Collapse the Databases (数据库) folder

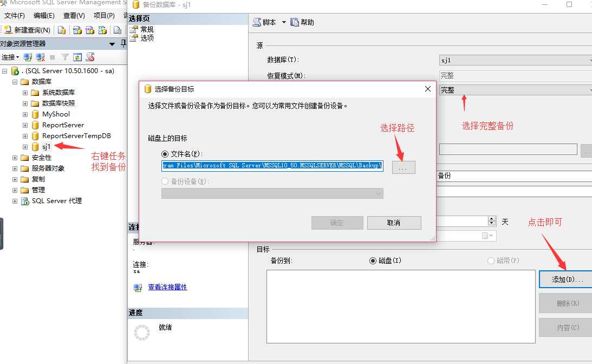pyautogui.click(x=15, y=82)
